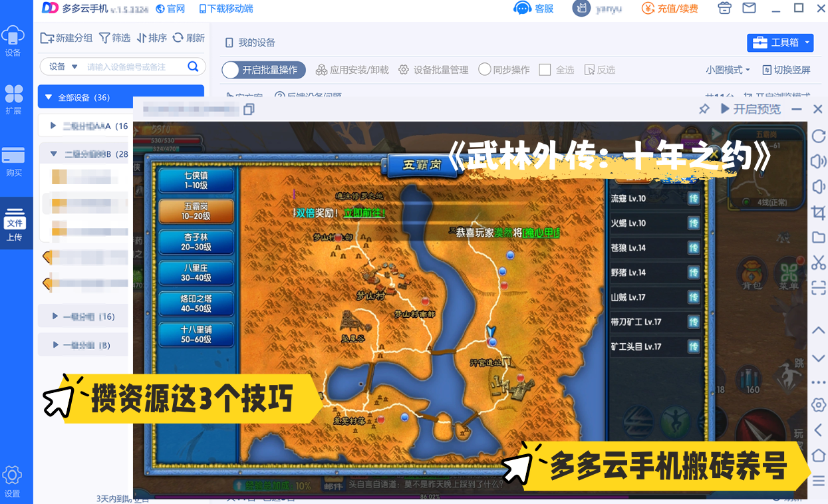Click 新建分组 button
The height and width of the screenshot is (504, 828).
click(67, 38)
